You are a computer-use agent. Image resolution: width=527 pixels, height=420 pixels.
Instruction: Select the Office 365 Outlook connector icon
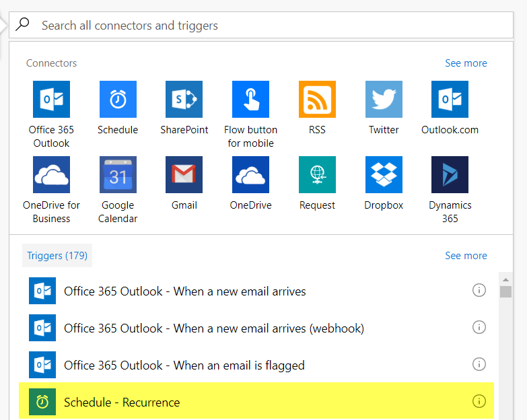(51, 99)
